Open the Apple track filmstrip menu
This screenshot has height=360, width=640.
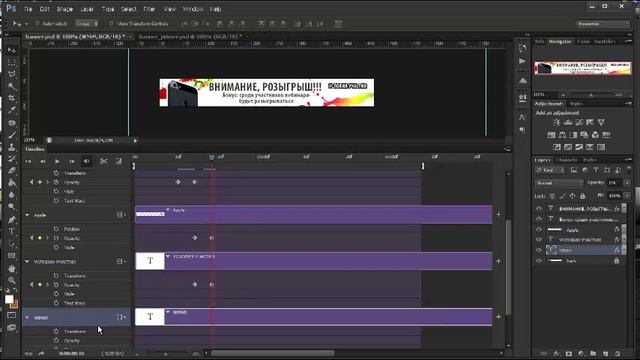(x=121, y=215)
